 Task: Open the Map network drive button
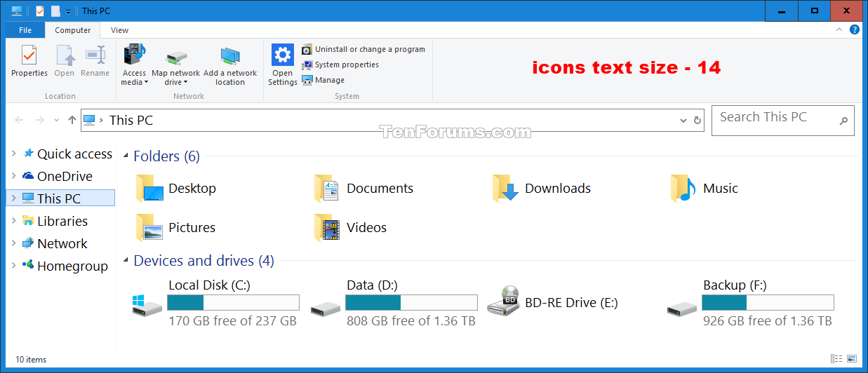175,67
